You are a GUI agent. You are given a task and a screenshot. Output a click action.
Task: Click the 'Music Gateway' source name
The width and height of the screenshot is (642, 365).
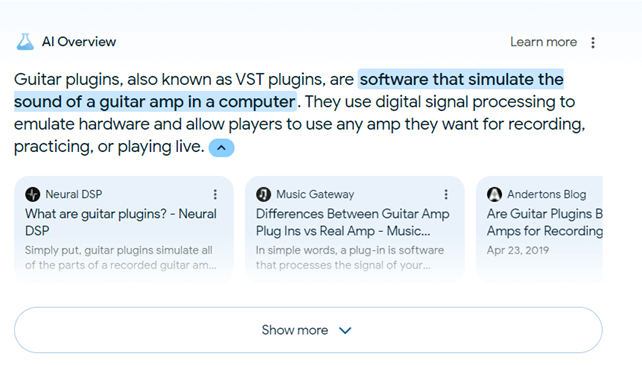click(x=315, y=194)
